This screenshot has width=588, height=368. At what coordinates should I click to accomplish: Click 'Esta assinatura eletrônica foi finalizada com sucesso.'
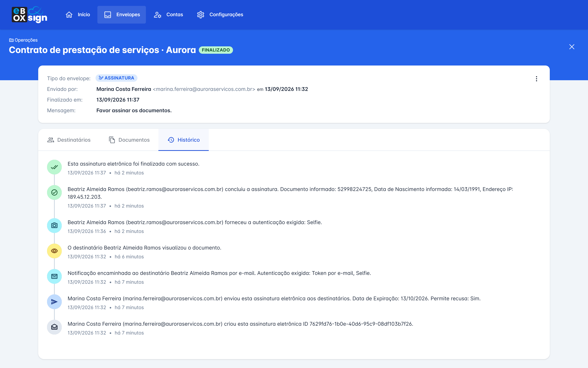(x=133, y=164)
